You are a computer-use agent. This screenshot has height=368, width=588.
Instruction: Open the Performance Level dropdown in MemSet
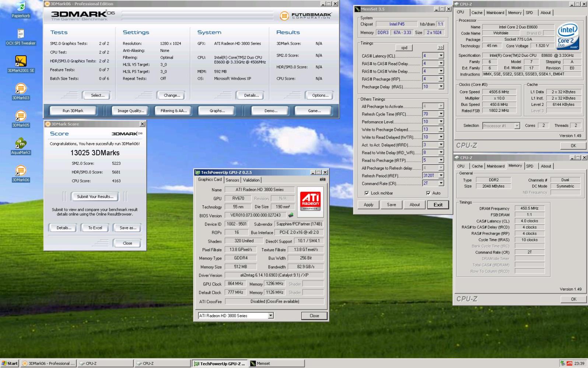pos(441,122)
